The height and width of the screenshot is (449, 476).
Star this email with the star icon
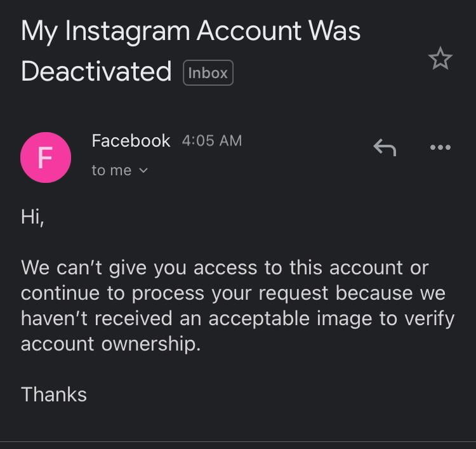pos(440,58)
